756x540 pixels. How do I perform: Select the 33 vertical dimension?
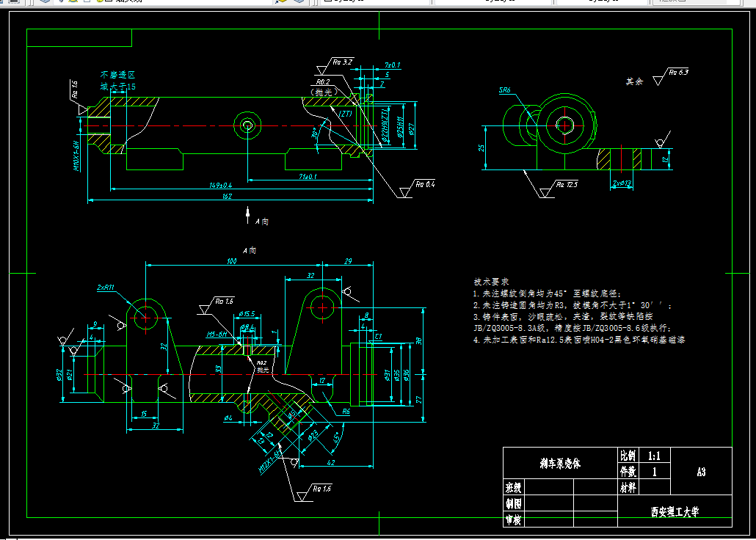coord(218,369)
